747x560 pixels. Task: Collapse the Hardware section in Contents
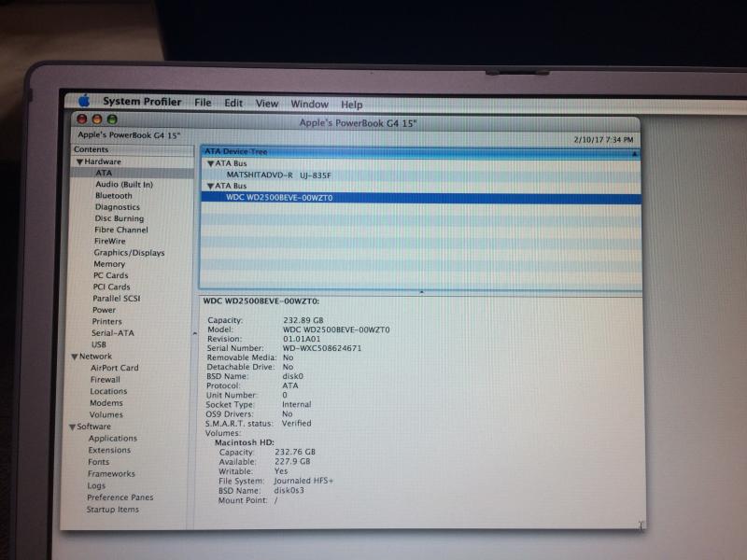79,161
